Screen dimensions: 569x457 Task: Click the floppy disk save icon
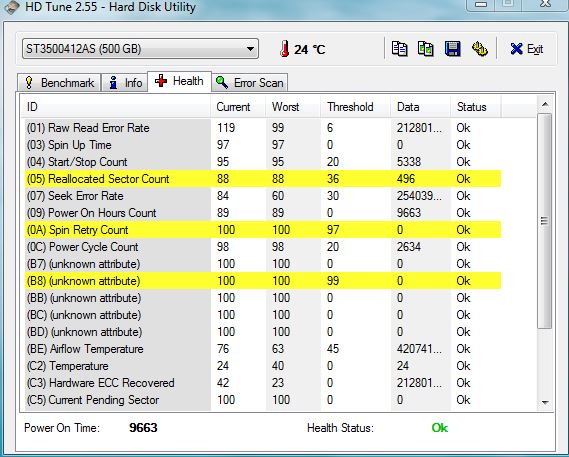coord(453,49)
